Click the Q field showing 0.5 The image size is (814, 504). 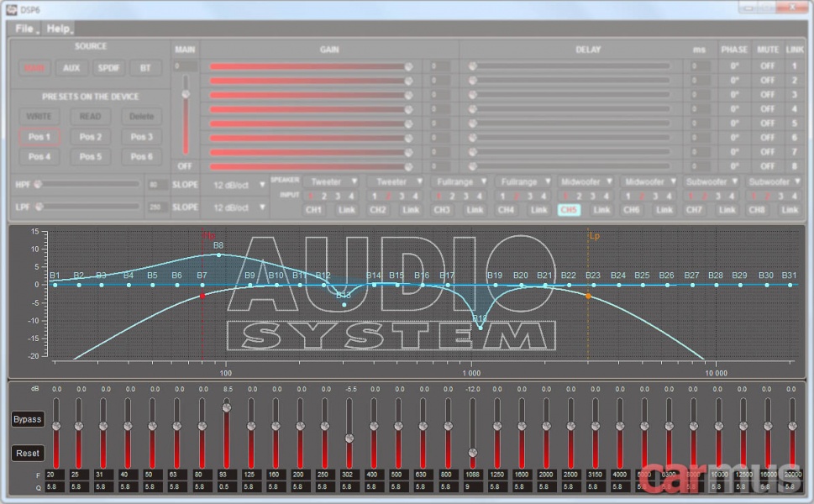pos(226,487)
